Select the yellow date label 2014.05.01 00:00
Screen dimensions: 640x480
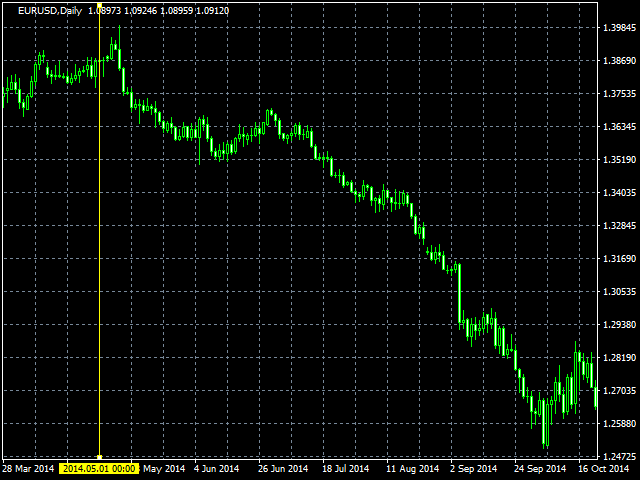(99, 468)
